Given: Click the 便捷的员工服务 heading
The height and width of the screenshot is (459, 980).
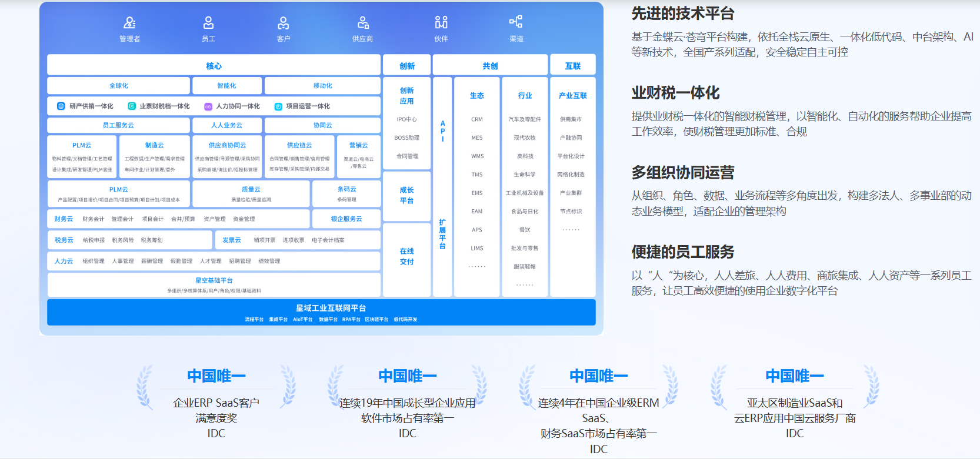Looking at the screenshot, I should click(682, 252).
